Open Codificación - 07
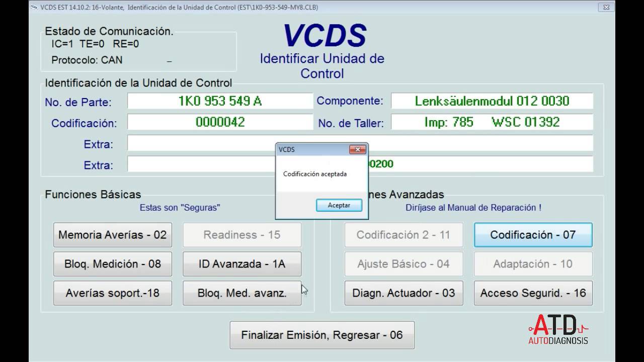This screenshot has width=644, height=362. click(x=533, y=235)
